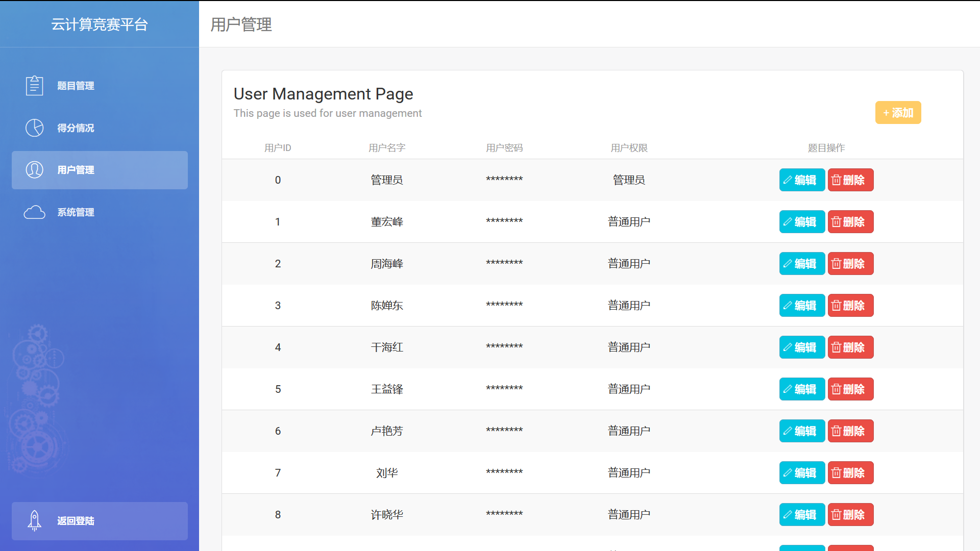Screen dimensions: 980x551
Task: Click the 得分情况 pie chart icon
Action: coord(34,128)
